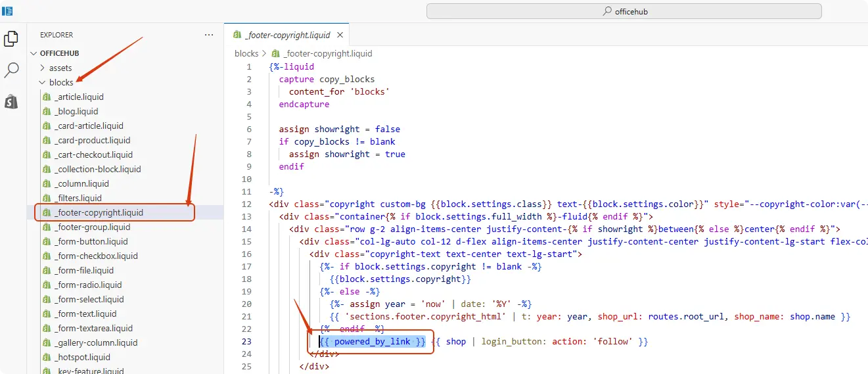Click the Shopify icon beside _hotspot.liquid

[46, 357]
